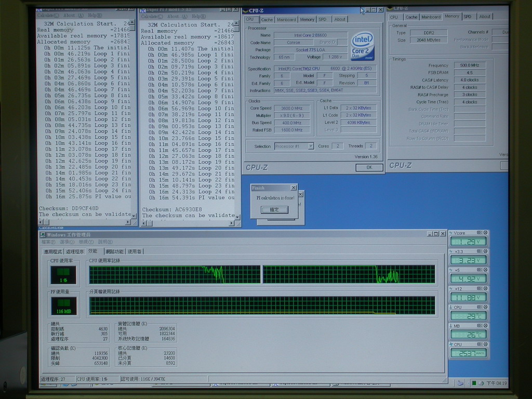Screen dimensions: 532x399
Task: Click the memory Frequency 500.0 MHz field
Action: point(470,65)
